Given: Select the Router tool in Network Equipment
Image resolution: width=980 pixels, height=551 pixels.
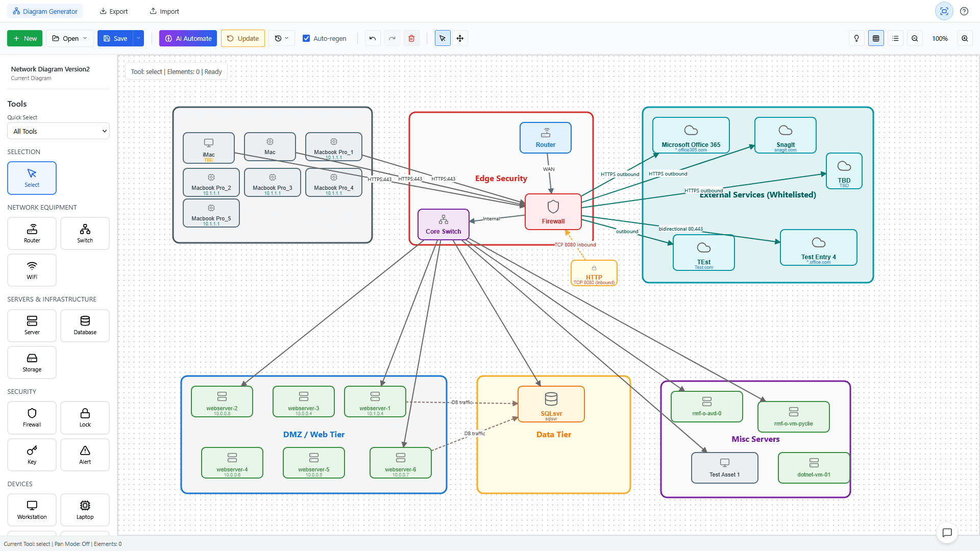Looking at the screenshot, I should pyautogui.click(x=32, y=233).
